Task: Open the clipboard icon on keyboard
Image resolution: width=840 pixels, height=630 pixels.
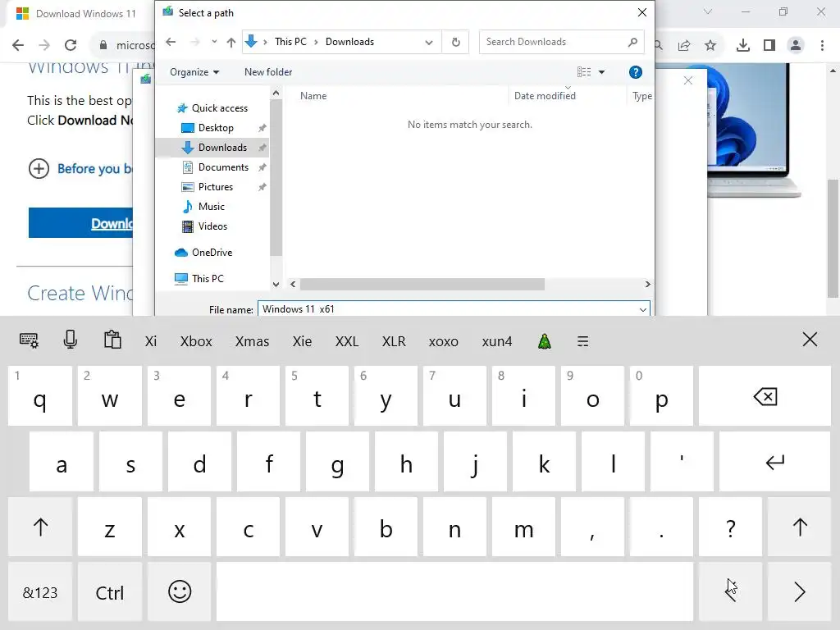Action: 112,340
